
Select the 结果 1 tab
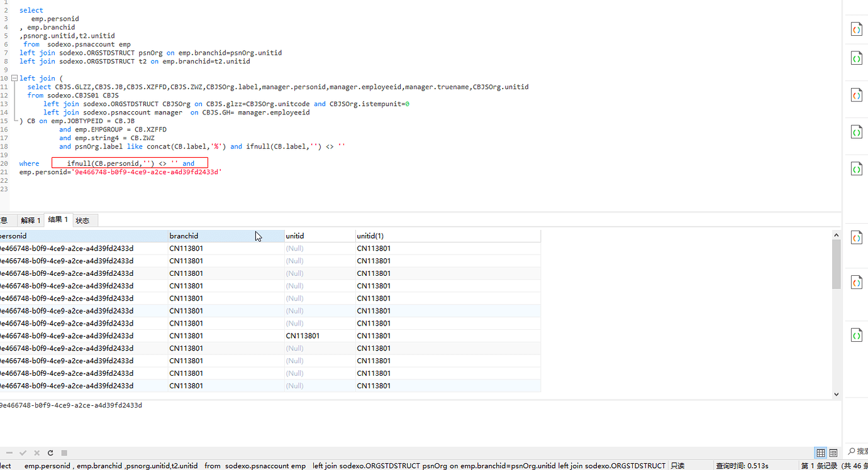pyautogui.click(x=58, y=219)
